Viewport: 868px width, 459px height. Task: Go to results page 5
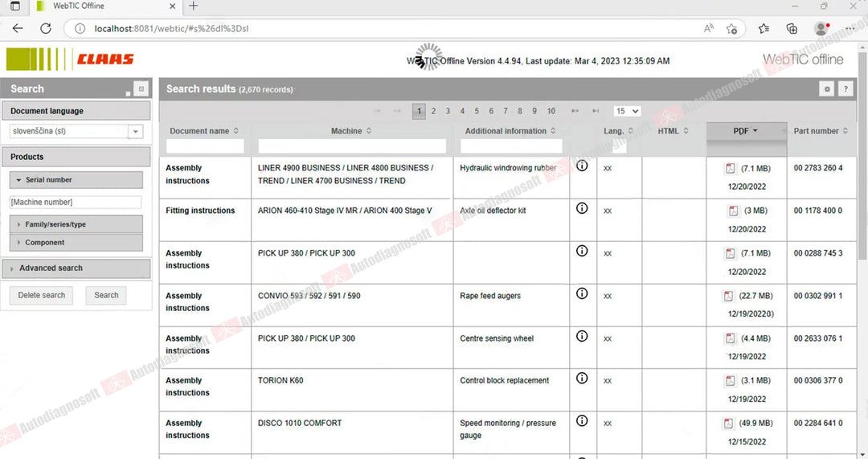pos(477,111)
